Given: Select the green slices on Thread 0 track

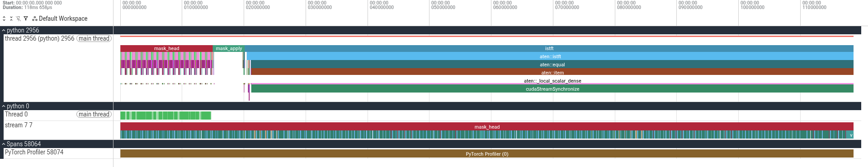Looking at the screenshot, I should [165, 115].
